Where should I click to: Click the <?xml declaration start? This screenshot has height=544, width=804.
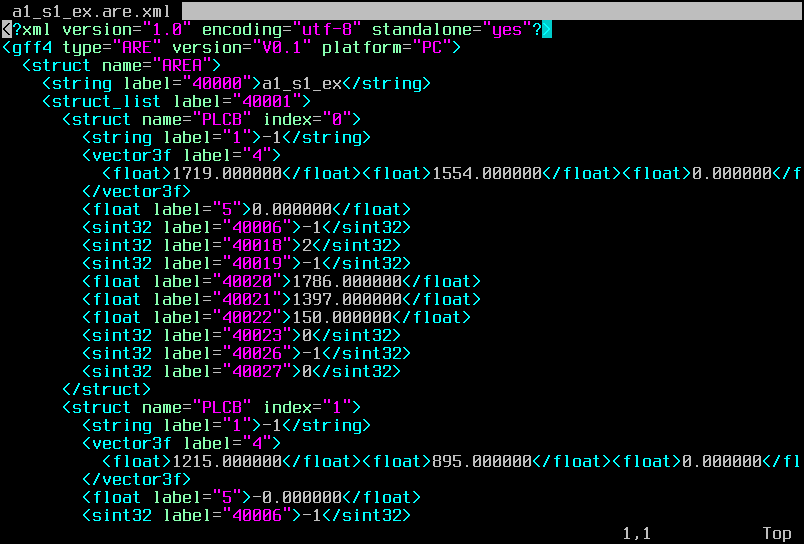click(27, 29)
